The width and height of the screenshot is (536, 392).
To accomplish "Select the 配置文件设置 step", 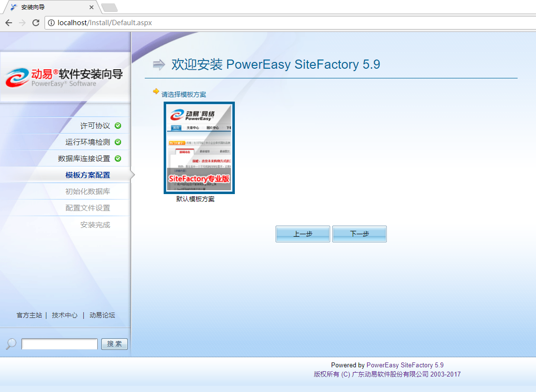I will pos(88,208).
